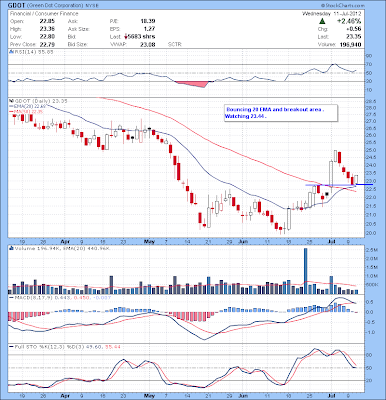This screenshot has height=400, width=386.
Task: Click the MACD(8,17,9) legend line marker
Action: 11,297
